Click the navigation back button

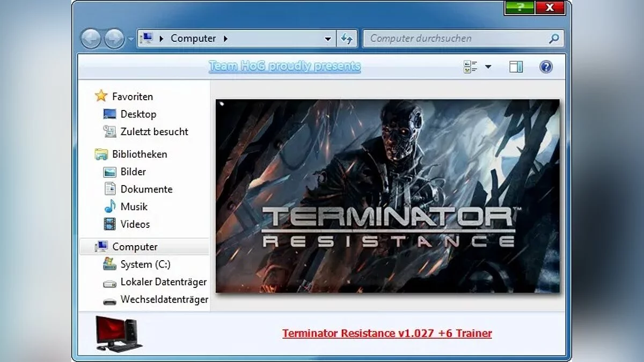coord(91,38)
